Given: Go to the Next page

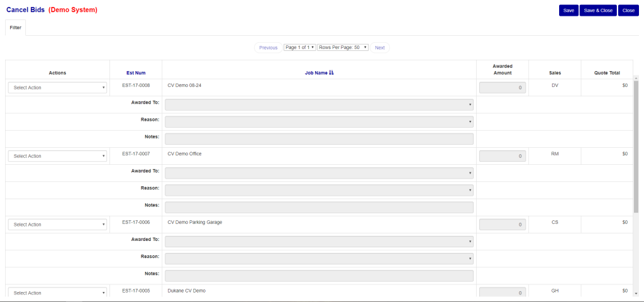Looking at the screenshot, I should point(380,48).
